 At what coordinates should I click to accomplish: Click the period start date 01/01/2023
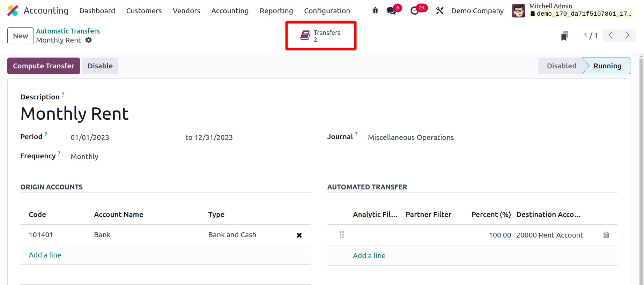(90, 137)
